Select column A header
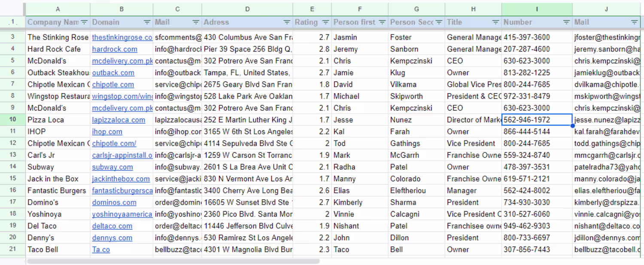 click(58, 9)
